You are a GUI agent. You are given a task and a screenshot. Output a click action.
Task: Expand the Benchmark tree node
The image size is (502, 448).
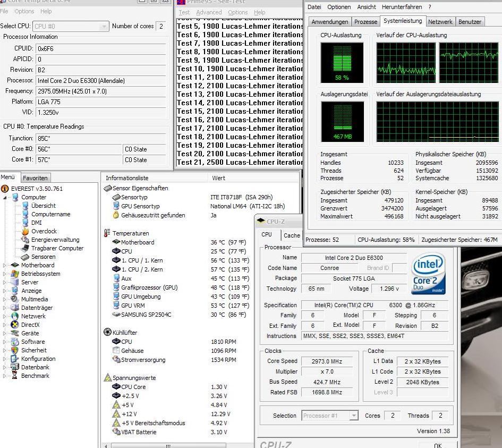4,376
